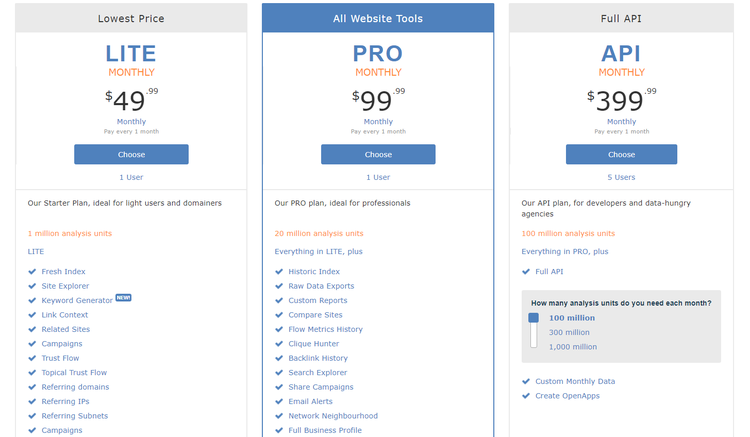Screen dimensions: 750x437
Task: Click the checkmark icon beside Historic Index
Action: coord(279,272)
